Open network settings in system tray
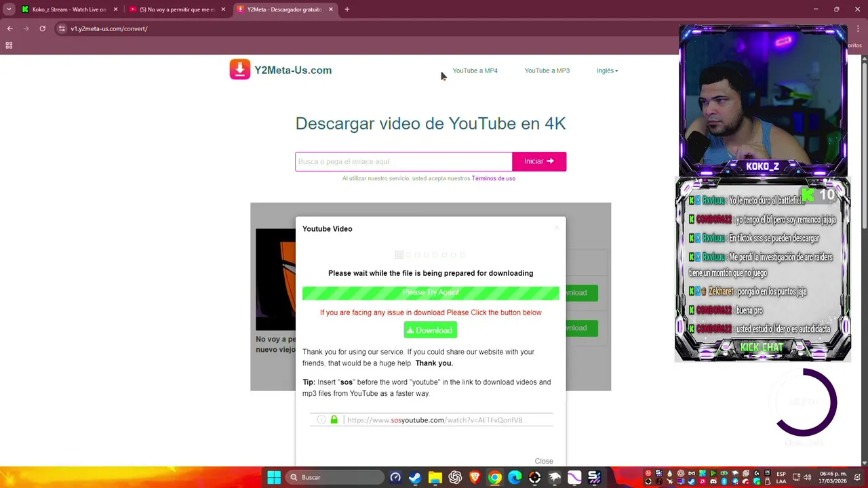 795,477
